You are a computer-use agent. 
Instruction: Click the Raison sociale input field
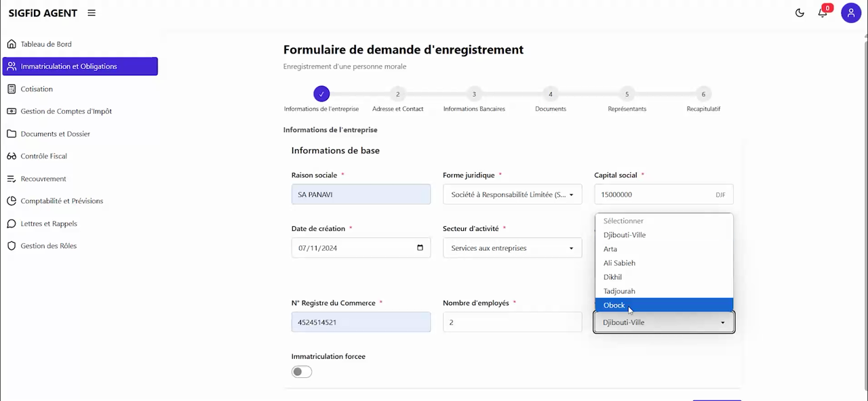tap(361, 194)
